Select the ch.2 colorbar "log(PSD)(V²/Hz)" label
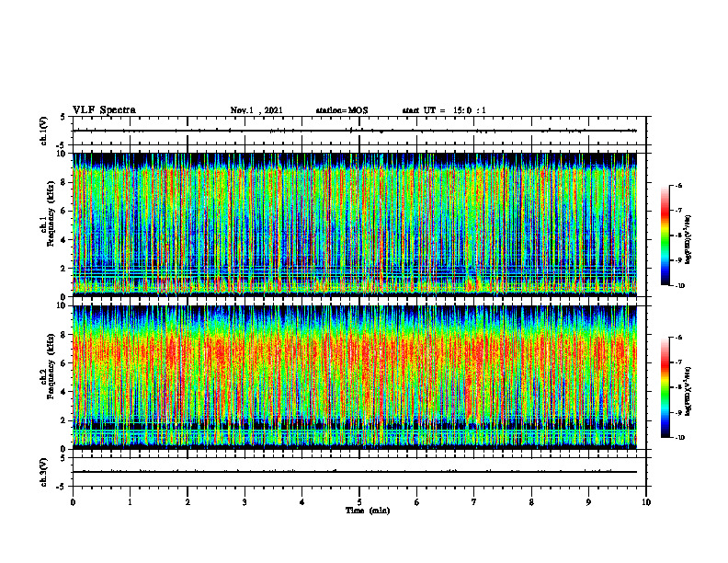Image resolution: width=728 pixels, height=563 pixels. pos(688,391)
